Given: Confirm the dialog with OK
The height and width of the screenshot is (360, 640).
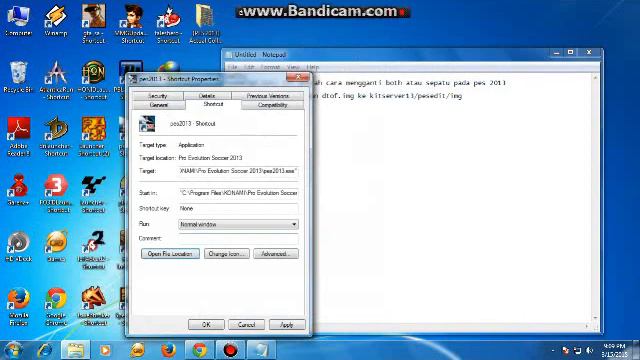Looking at the screenshot, I should click(206, 324).
